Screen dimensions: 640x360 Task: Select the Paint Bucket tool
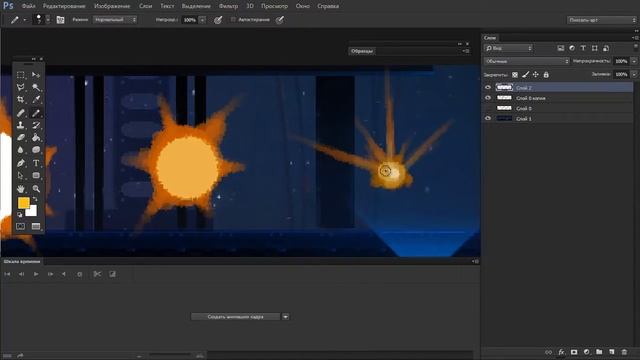36,138
